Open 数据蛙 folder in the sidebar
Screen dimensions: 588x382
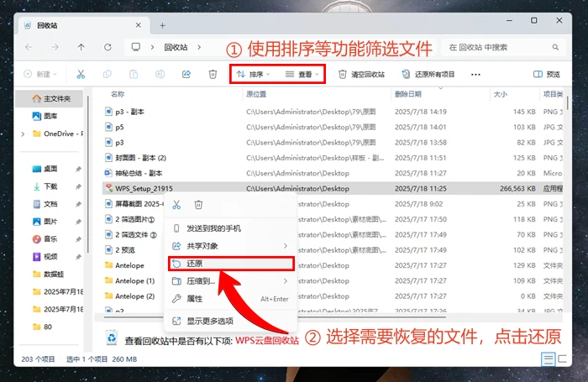pyautogui.click(x=48, y=274)
